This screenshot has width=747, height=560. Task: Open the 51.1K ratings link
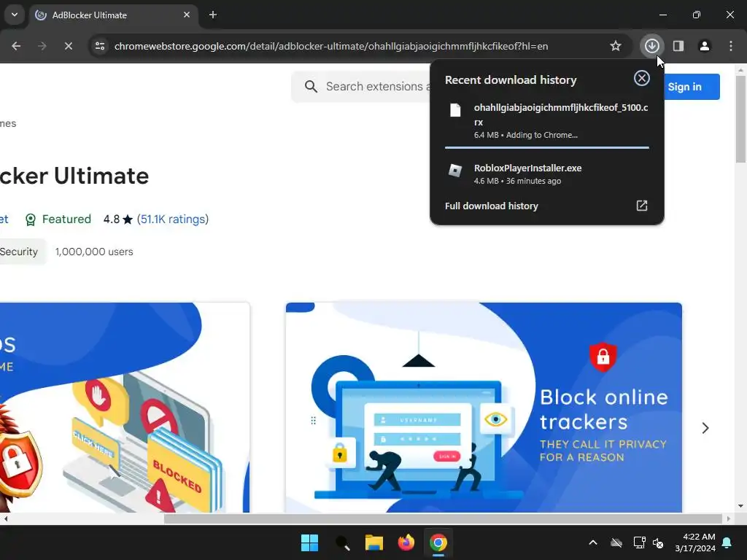click(172, 219)
